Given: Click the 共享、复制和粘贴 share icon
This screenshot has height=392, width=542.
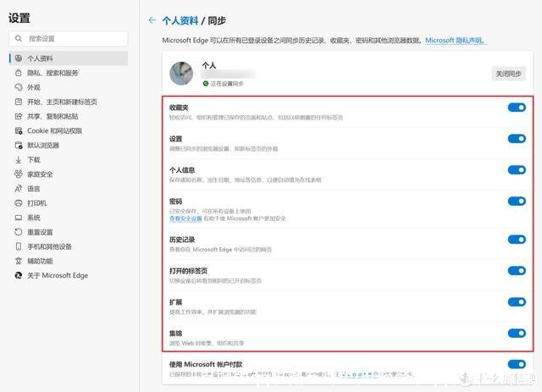Looking at the screenshot, I should tap(19, 116).
